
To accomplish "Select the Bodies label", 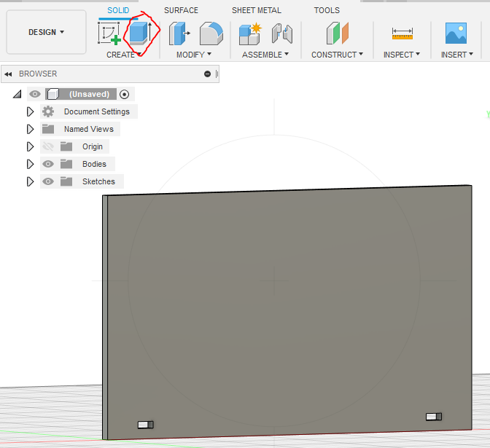I will tap(94, 164).
